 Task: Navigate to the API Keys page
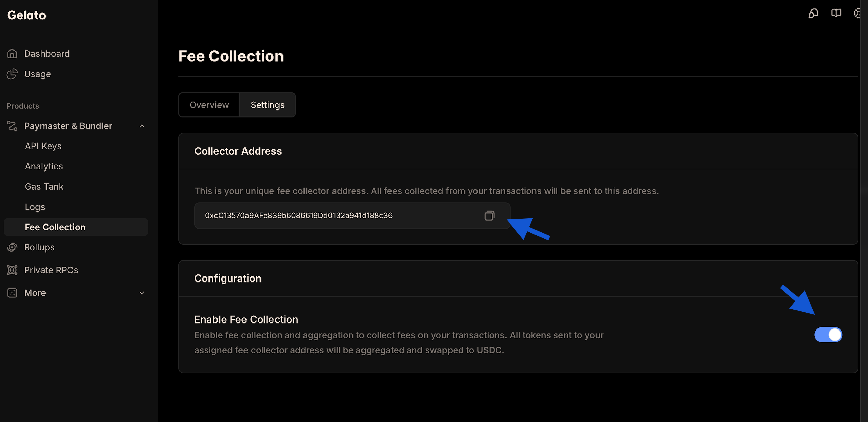(x=43, y=146)
